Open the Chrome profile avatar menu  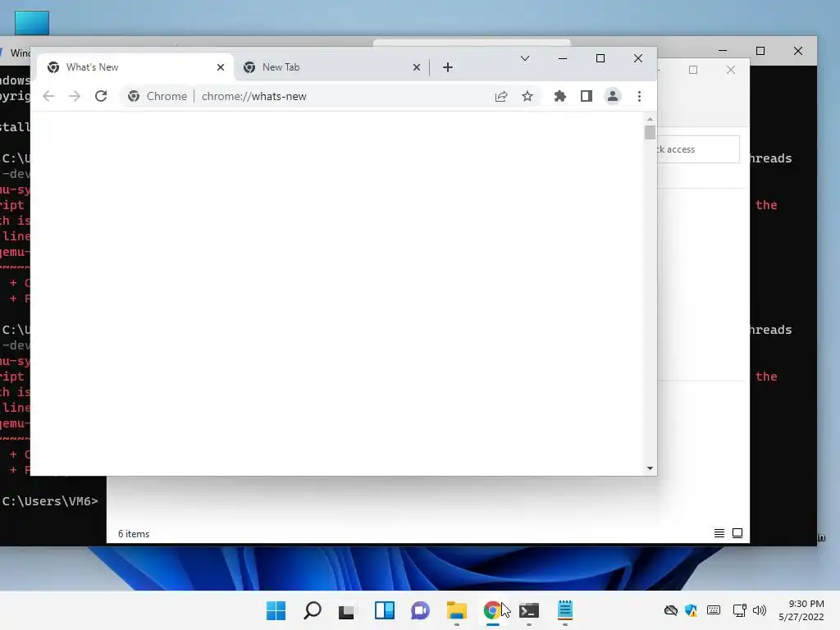pyautogui.click(x=612, y=97)
